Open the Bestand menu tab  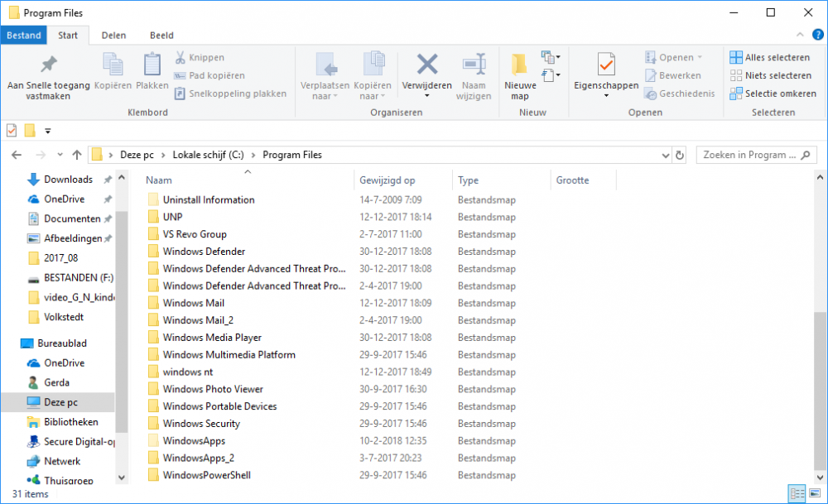[x=24, y=36]
